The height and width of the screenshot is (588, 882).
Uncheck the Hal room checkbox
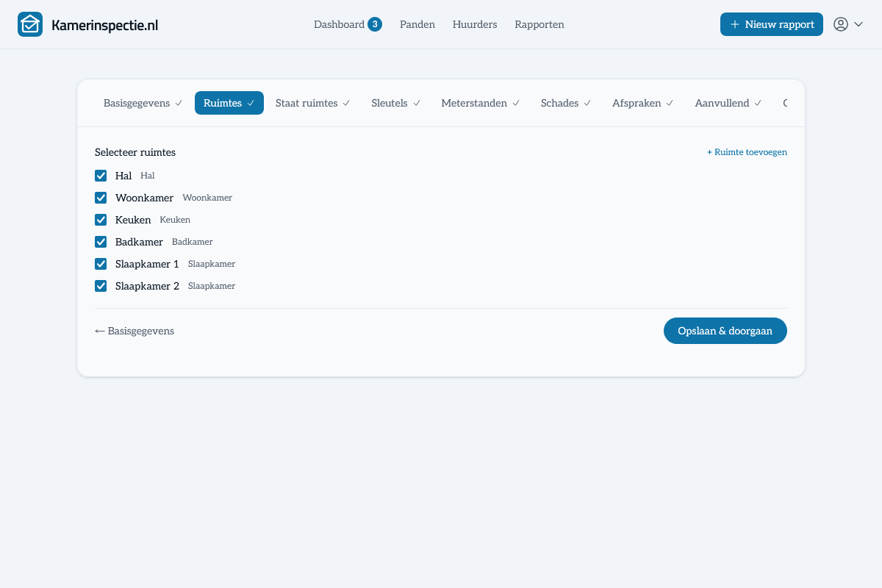pos(101,176)
